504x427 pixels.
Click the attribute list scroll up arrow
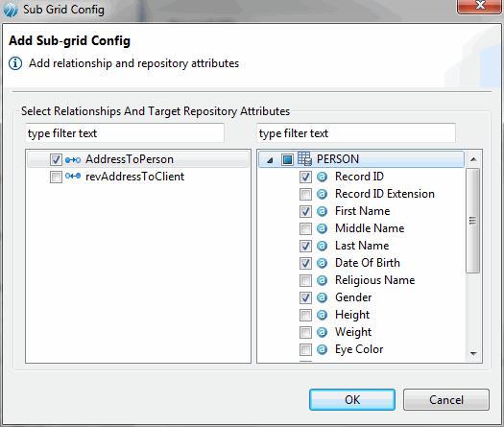coord(473,159)
